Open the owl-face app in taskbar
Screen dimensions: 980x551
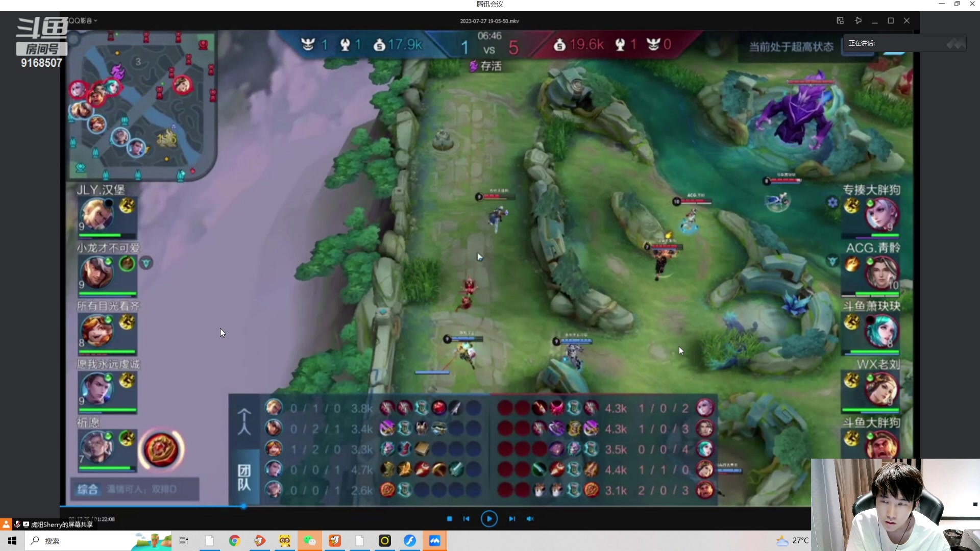coord(285,541)
